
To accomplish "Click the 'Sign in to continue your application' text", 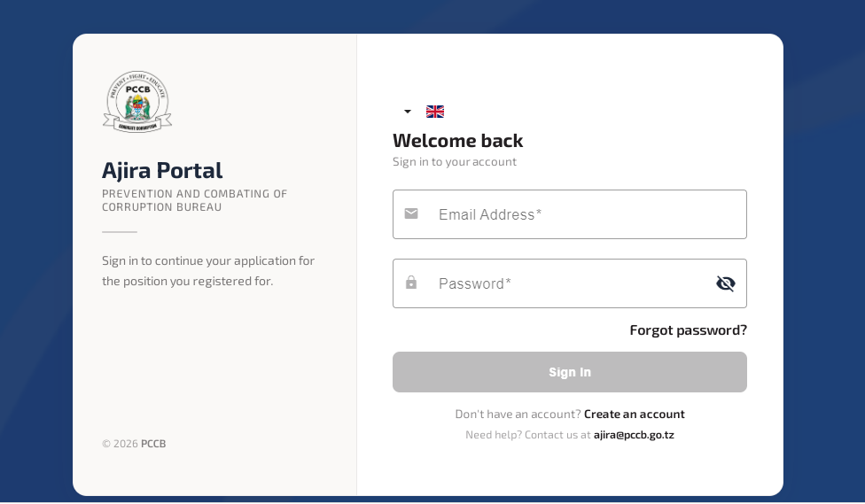I will [208, 270].
